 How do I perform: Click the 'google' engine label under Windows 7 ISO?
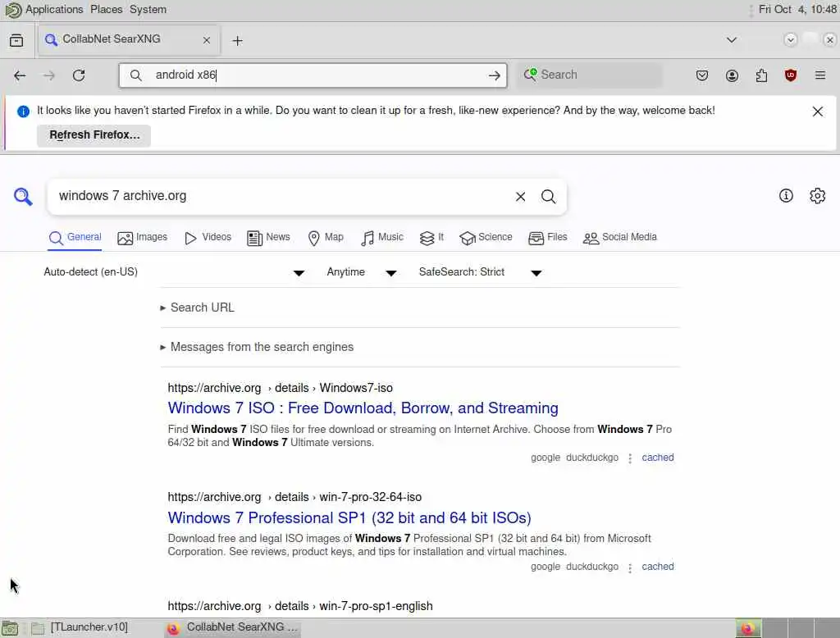click(546, 458)
